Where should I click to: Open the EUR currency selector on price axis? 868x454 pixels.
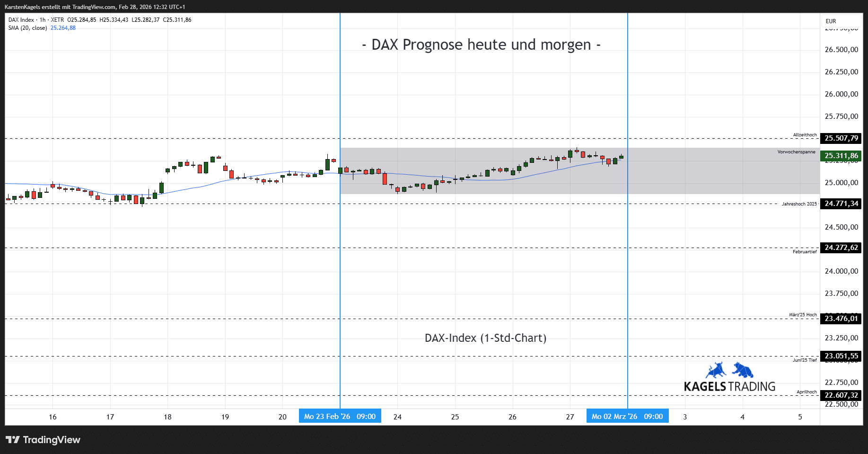[x=831, y=21]
